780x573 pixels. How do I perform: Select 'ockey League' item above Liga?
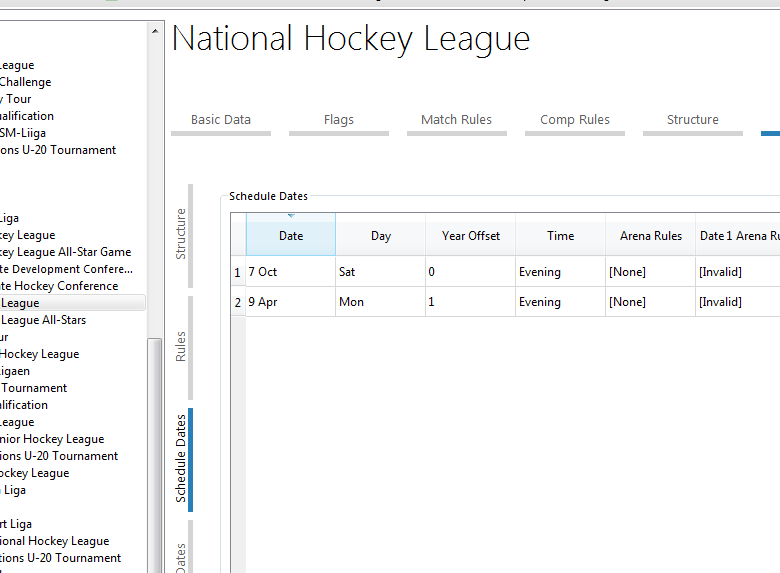(x=35, y=473)
